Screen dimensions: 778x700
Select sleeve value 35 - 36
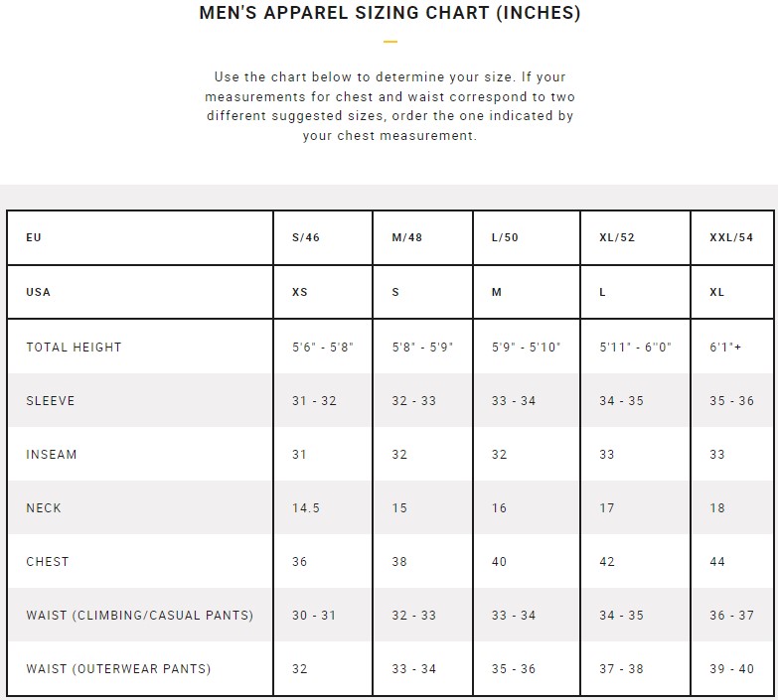point(731,400)
